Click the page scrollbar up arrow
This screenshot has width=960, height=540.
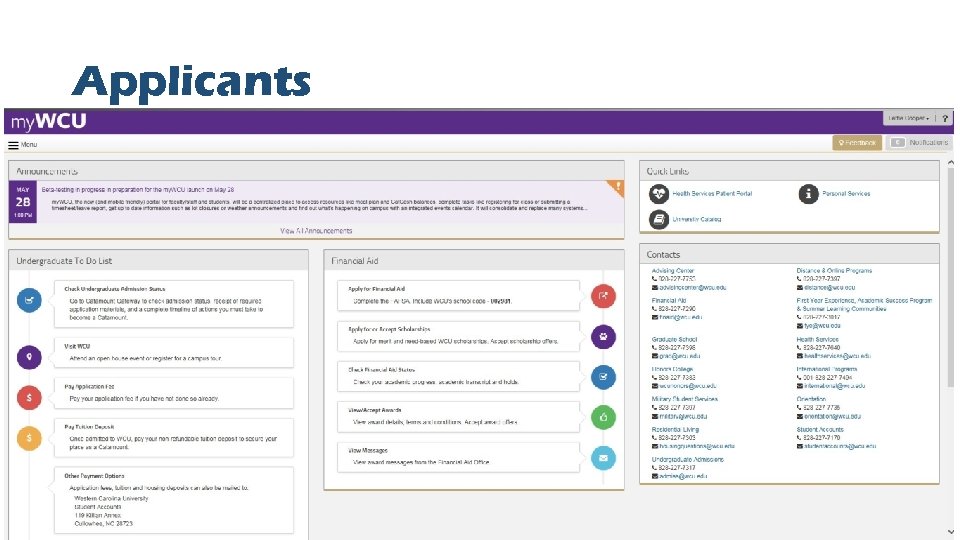click(951, 163)
